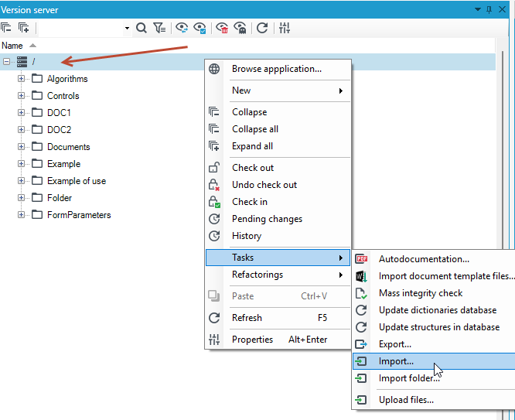The height and width of the screenshot is (420, 515).
Task: Choose Autodocumentation from Tasks submenu
Action: point(434,259)
